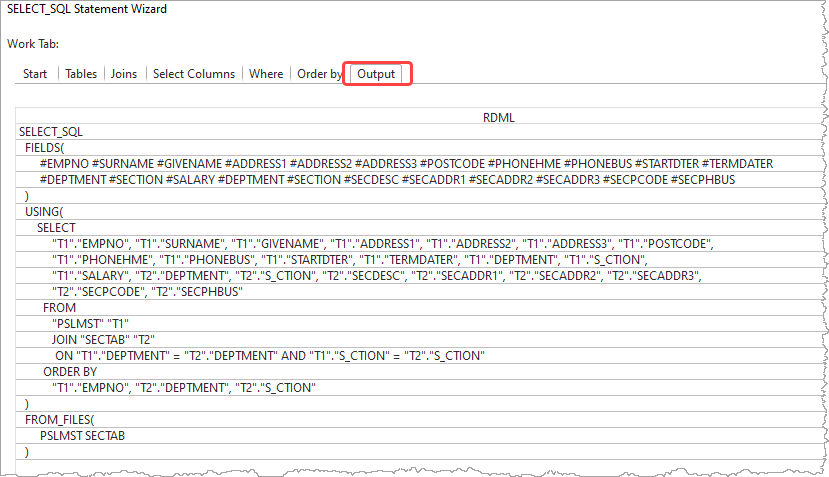Select the Select Columns tab
Viewport: 829px width, 477px height.
tap(194, 74)
